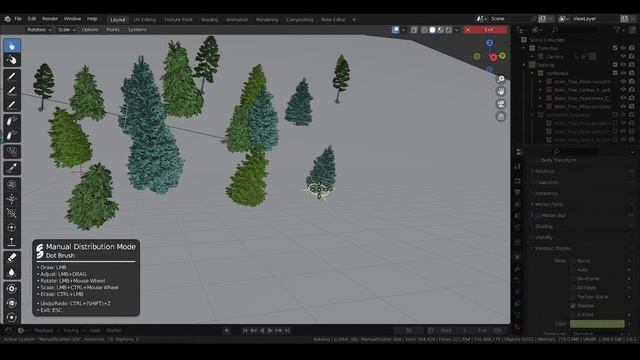
Task: Click the zoom magnifier in viewport navigation
Action: click(x=501, y=79)
